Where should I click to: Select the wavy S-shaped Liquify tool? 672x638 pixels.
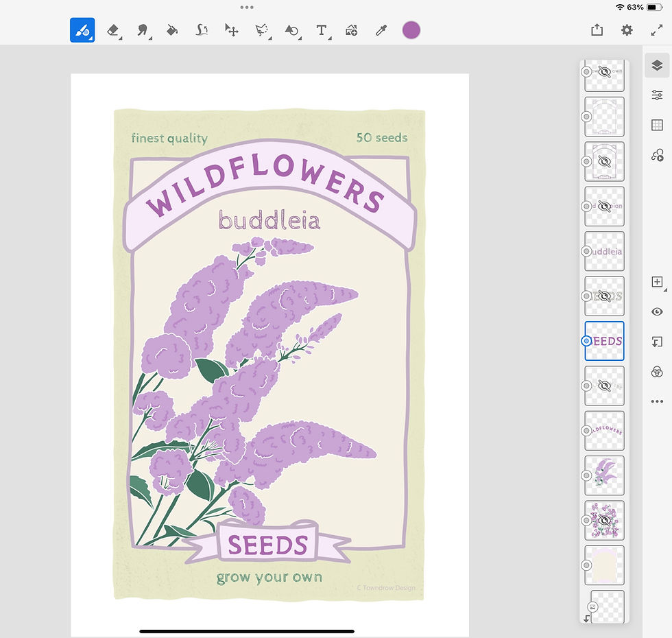pos(202,30)
